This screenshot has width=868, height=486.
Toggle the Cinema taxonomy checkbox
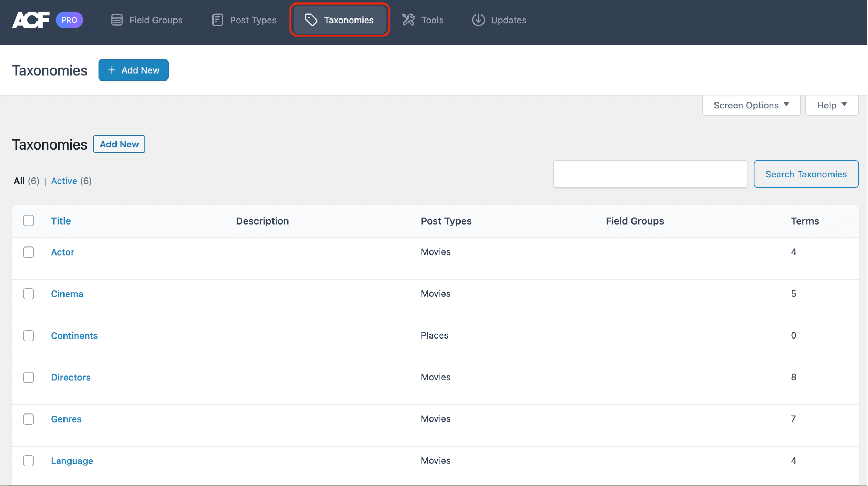[29, 294]
